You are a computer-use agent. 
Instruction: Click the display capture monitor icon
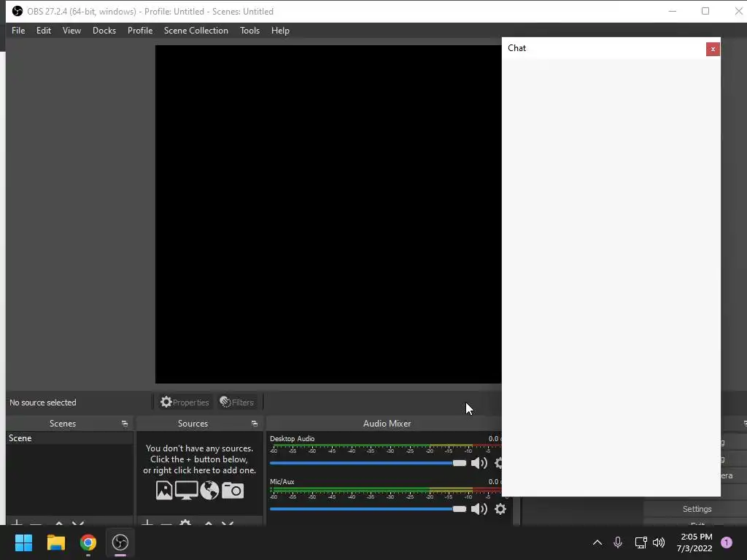click(x=186, y=491)
